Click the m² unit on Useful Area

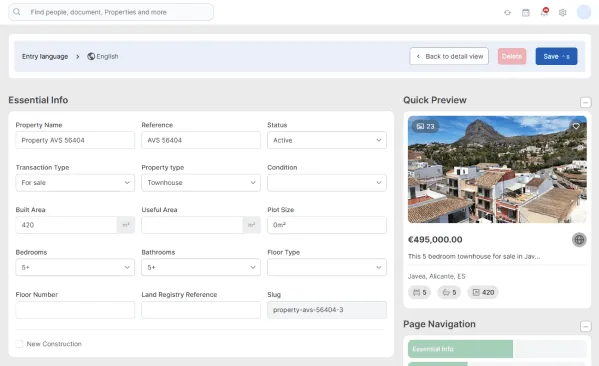click(252, 225)
